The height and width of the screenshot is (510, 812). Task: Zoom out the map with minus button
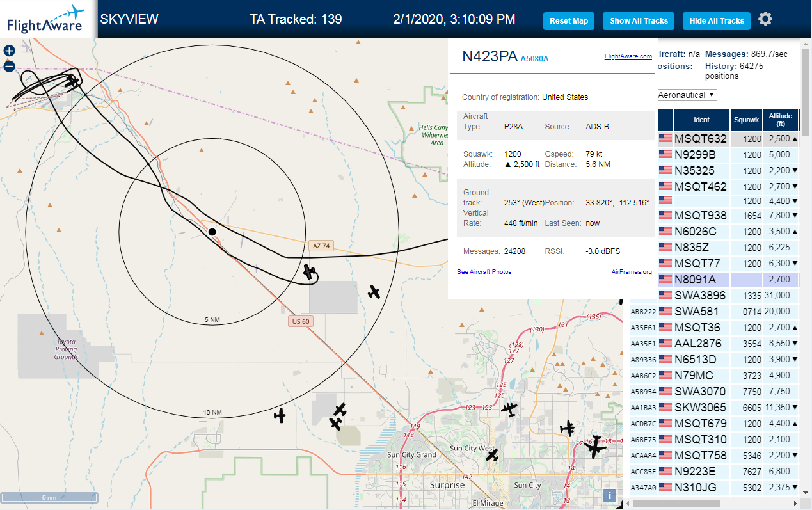[9, 66]
